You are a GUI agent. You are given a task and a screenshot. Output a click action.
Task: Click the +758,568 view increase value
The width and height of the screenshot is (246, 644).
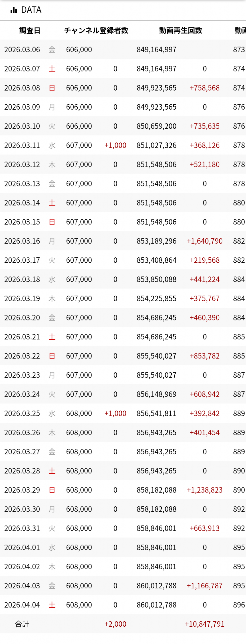[x=204, y=88]
